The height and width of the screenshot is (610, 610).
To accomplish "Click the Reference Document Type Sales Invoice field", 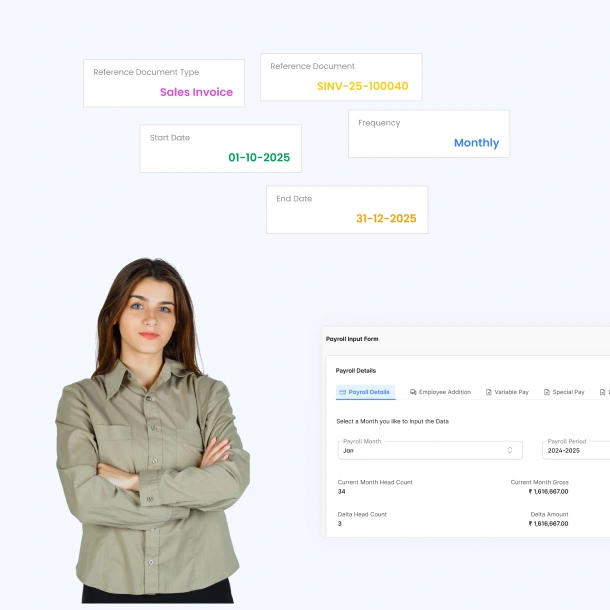I will coord(164,83).
